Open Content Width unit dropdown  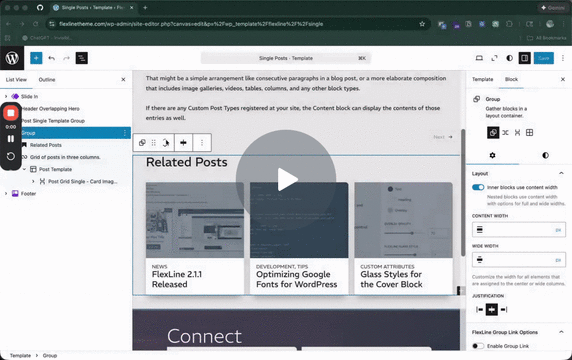(558, 230)
